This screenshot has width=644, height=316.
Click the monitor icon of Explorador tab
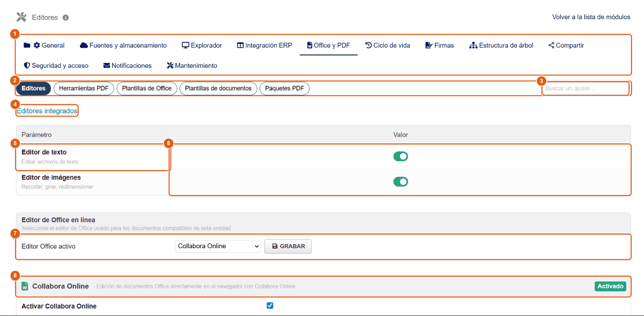[x=185, y=45]
